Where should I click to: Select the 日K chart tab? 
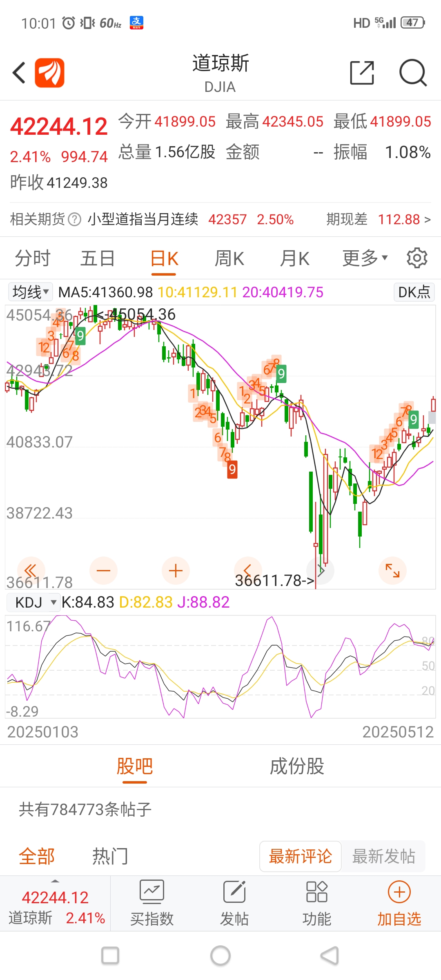(x=164, y=258)
